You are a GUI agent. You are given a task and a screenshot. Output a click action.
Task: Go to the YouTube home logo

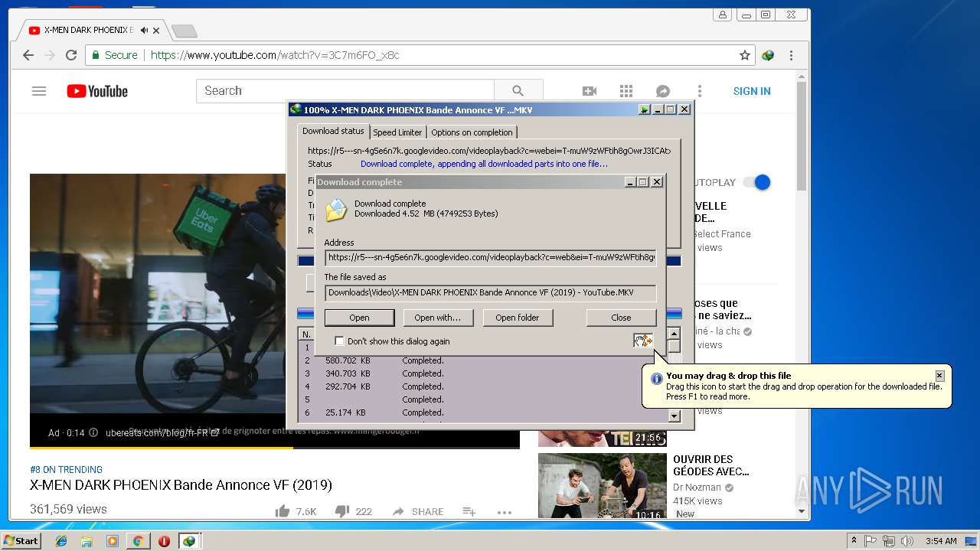97,91
